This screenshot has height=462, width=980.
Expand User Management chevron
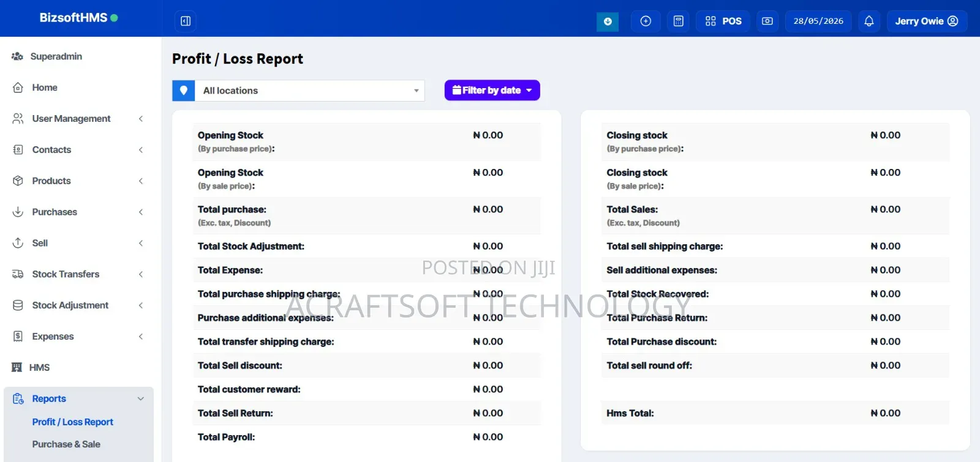141,119
